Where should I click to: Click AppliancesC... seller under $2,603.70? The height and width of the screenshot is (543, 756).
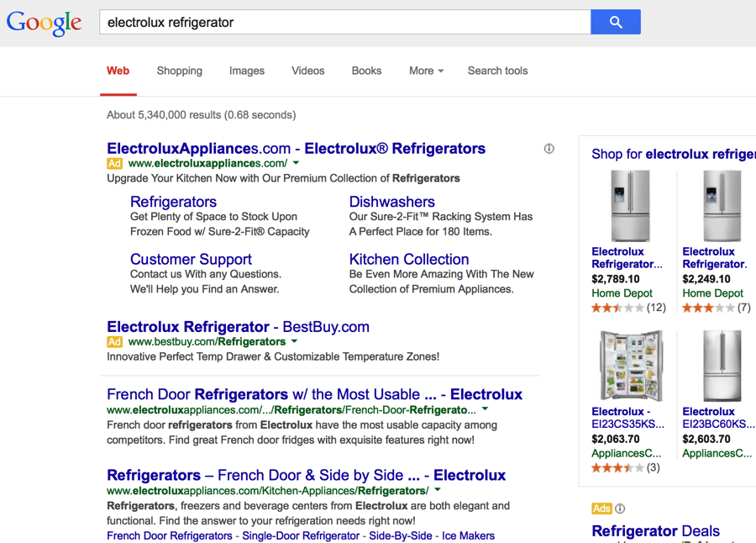point(717,454)
